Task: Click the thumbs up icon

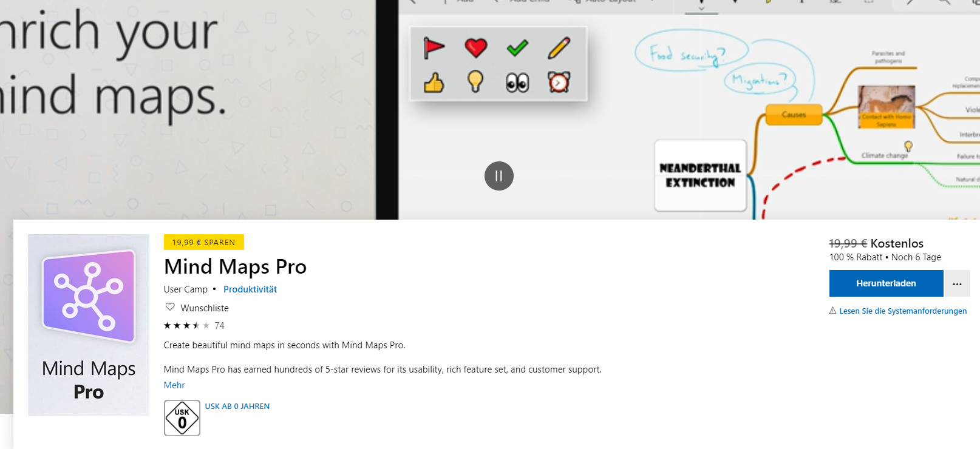Action: click(x=434, y=82)
